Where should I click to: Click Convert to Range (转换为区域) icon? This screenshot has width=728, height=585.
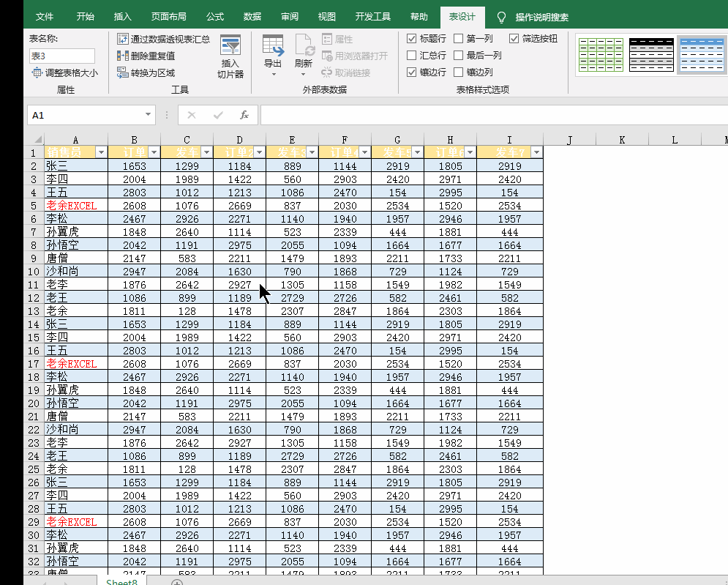[123, 72]
